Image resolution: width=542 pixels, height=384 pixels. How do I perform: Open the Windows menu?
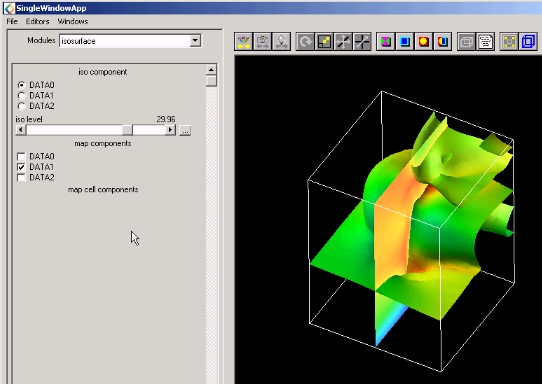[73, 21]
